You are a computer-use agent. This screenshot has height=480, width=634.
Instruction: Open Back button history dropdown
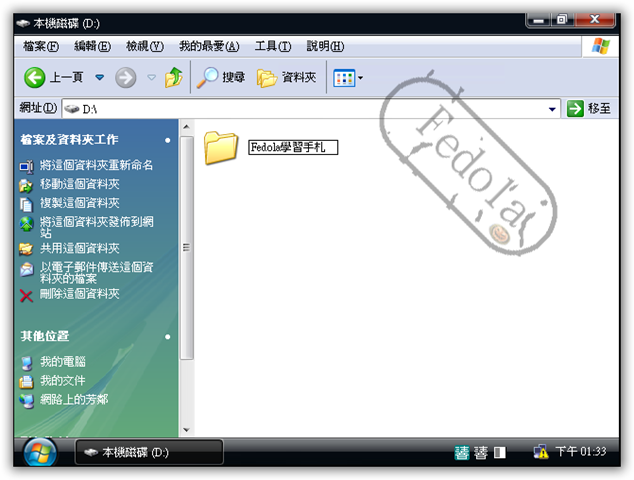coord(99,77)
